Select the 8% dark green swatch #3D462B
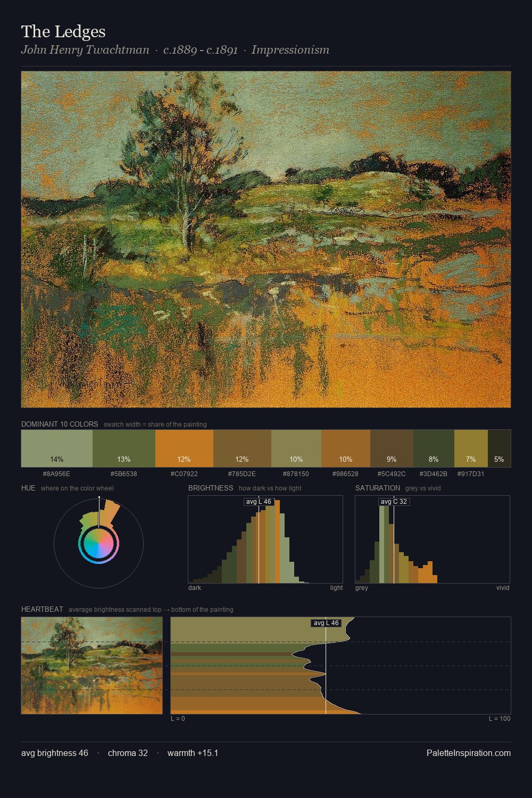The height and width of the screenshot is (798, 532). coord(434,448)
